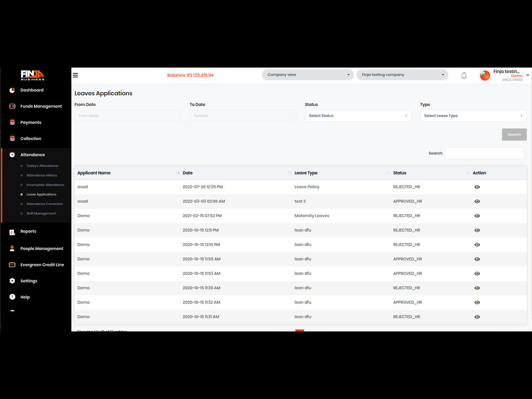The image size is (532, 399).
Task: Click the Action column header
Action: coord(479,173)
